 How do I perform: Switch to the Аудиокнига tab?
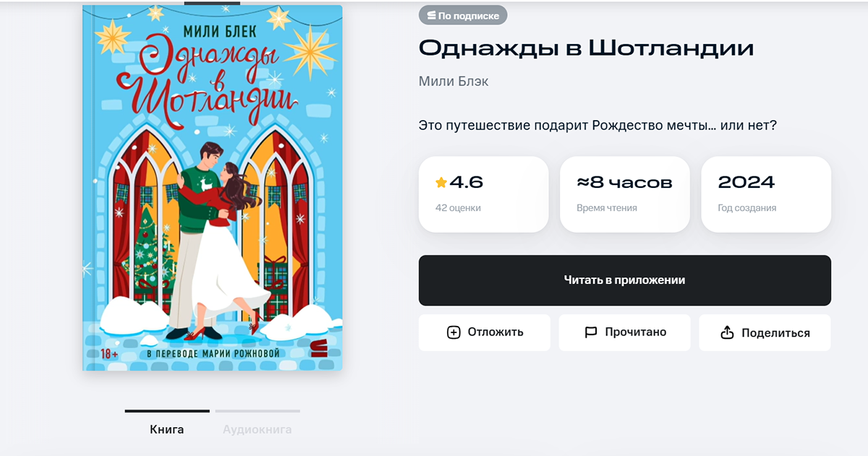[x=258, y=429]
